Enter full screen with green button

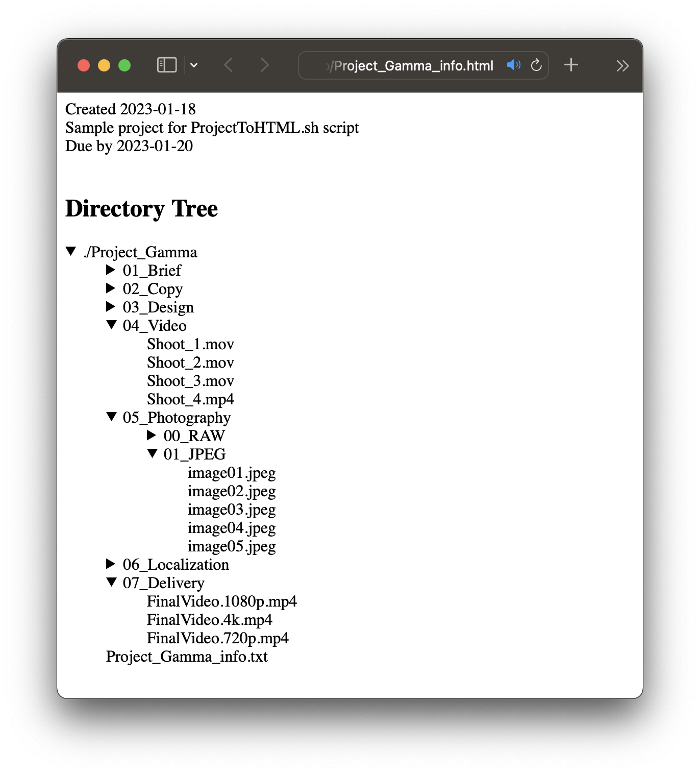124,65
